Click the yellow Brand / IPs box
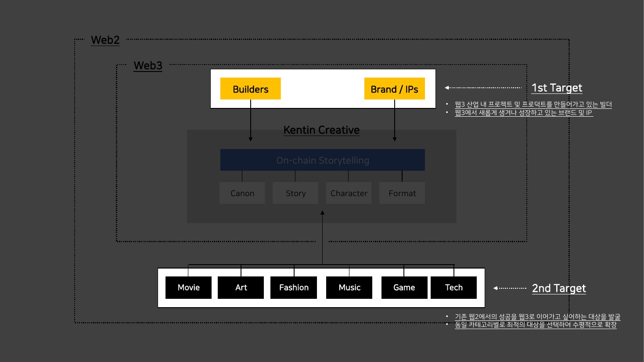 click(x=395, y=89)
